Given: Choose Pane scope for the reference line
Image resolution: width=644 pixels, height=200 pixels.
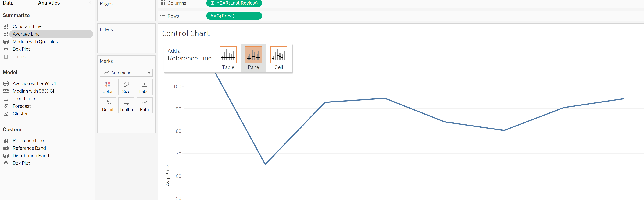Looking at the screenshot, I should (253, 58).
